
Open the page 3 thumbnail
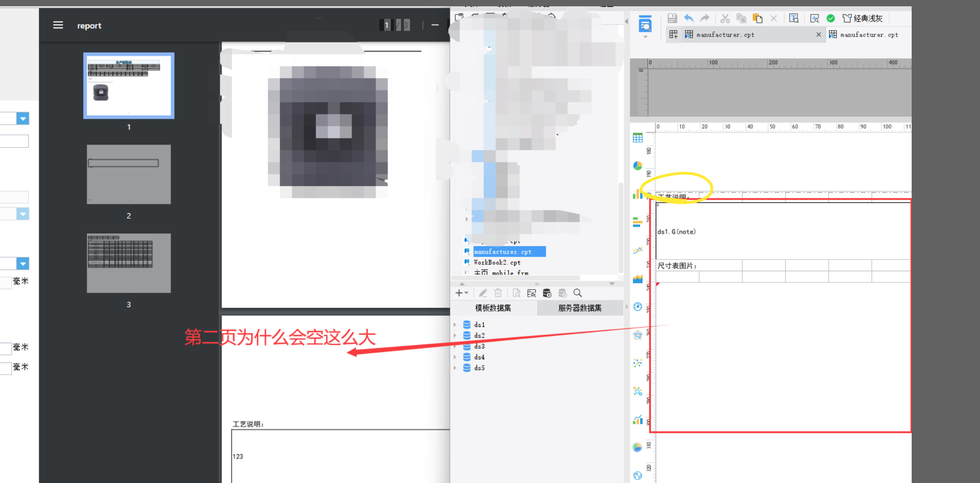coord(129,263)
